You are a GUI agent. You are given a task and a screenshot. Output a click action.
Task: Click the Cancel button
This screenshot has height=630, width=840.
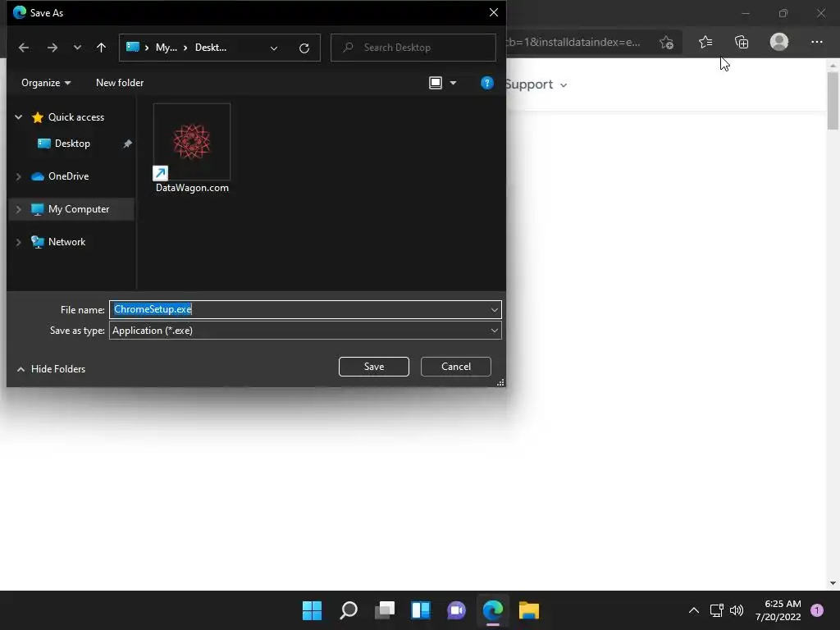[456, 367]
